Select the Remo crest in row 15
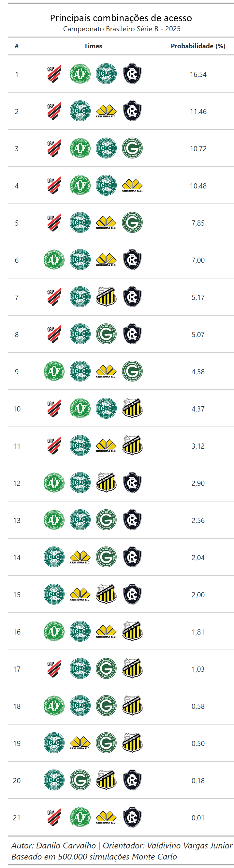234x868 pixels. tap(132, 594)
